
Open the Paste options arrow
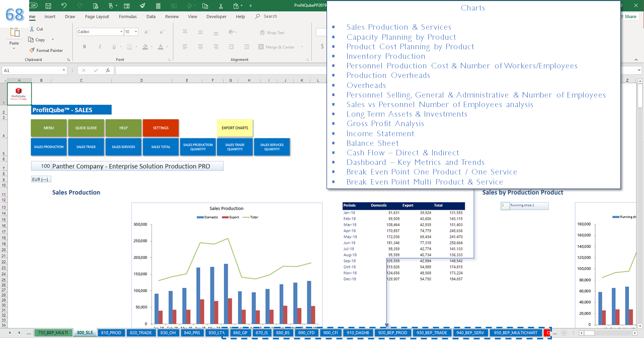pos(14,49)
